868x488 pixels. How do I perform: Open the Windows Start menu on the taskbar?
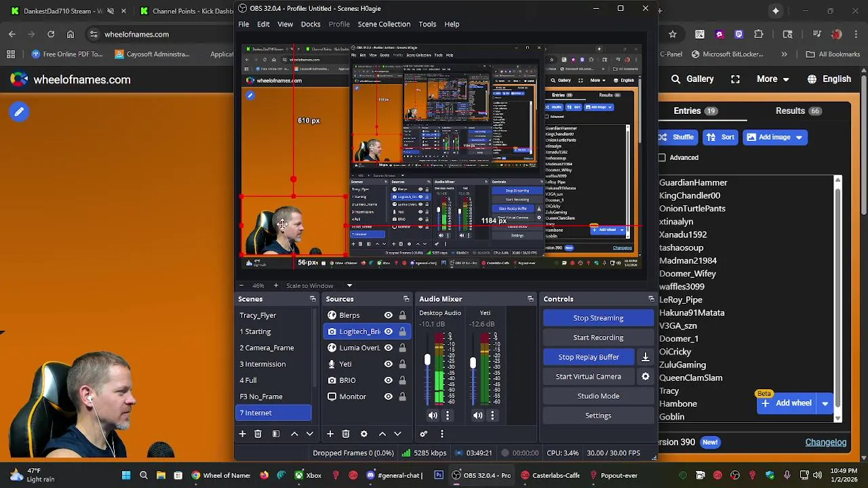[x=126, y=476]
